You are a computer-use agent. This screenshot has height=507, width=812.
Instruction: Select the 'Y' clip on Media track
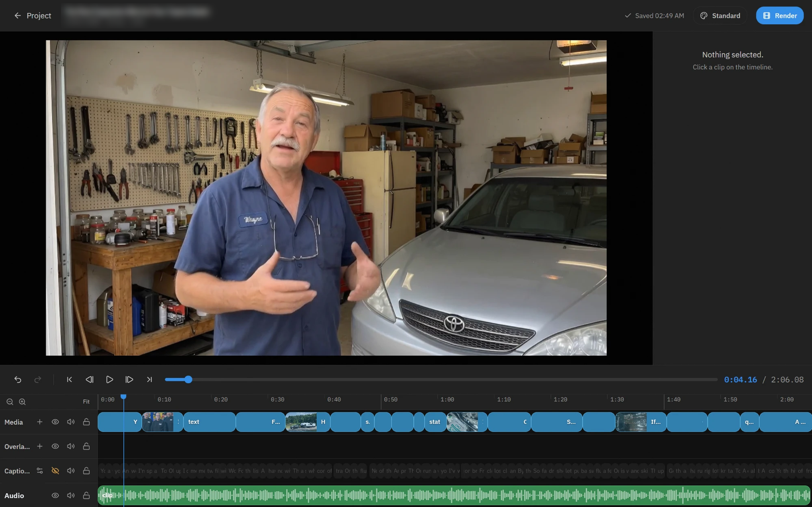120,422
